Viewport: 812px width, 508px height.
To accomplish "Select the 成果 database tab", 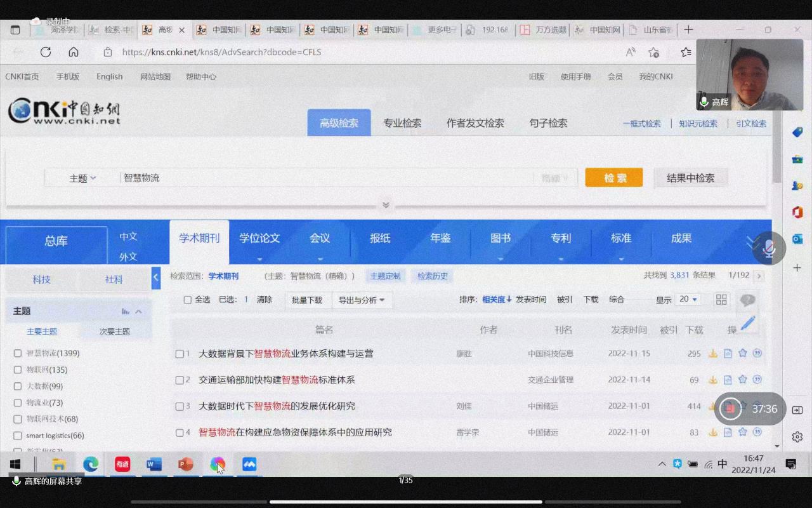I will point(681,238).
